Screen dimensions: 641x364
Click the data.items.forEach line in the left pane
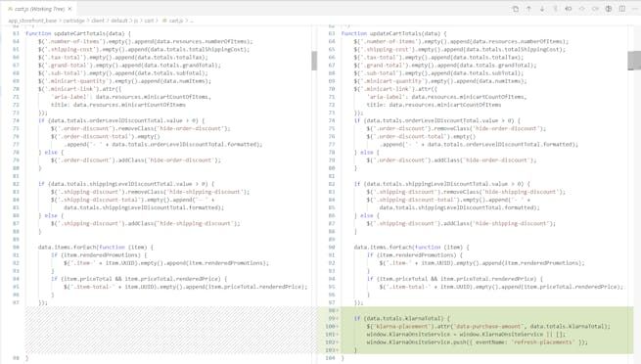[x=96, y=248]
